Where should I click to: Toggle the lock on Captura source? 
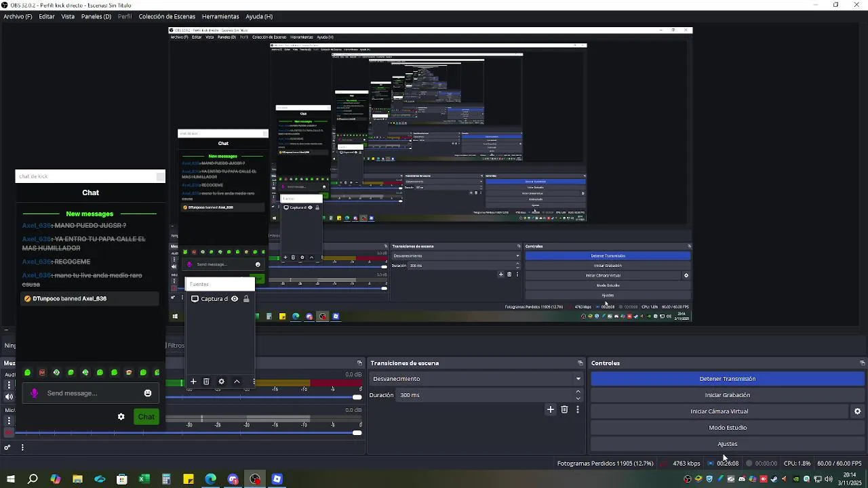[x=246, y=299]
